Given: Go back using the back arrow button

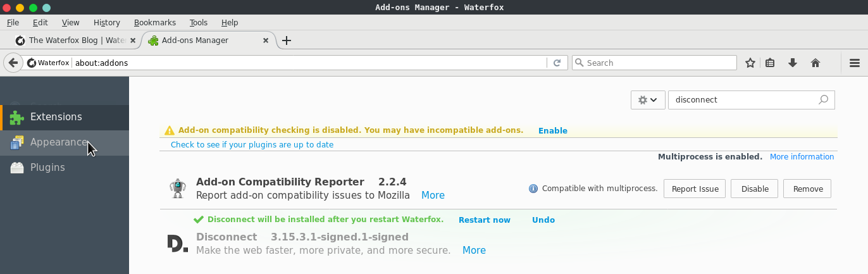Looking at the screenshot, I should [x=13, y=63].
